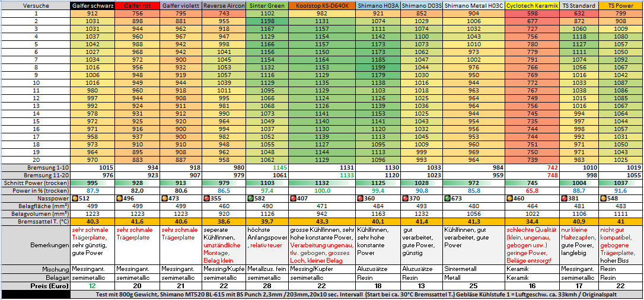Click the Shimano H03A value 1199
Image resolution: width=644 pixels, height=300 pixels.
(x=378, y=68)
